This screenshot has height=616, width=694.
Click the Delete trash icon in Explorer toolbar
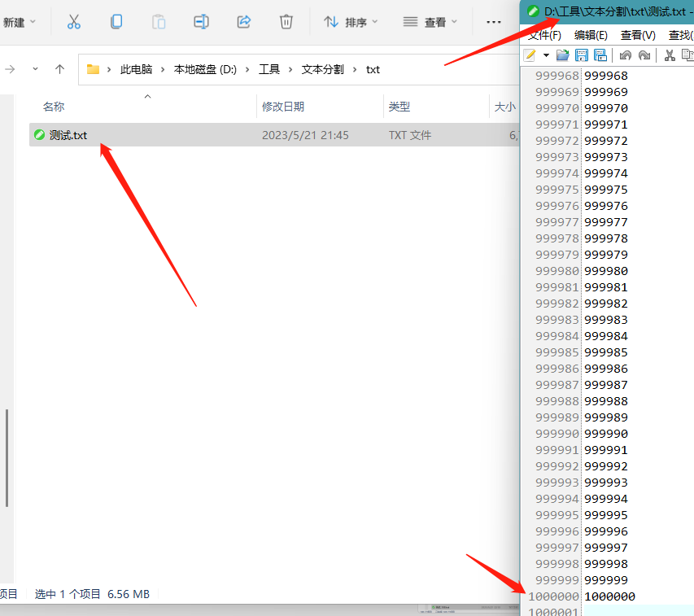click(286, 22)
